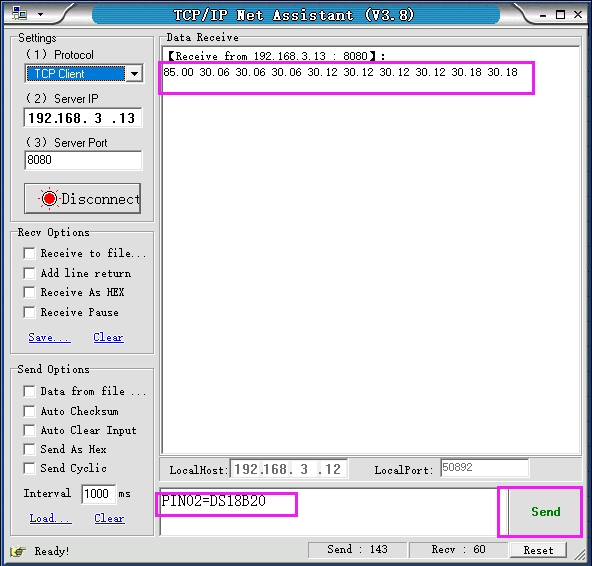Enable Send As Hex checkbox

[29, 449]
